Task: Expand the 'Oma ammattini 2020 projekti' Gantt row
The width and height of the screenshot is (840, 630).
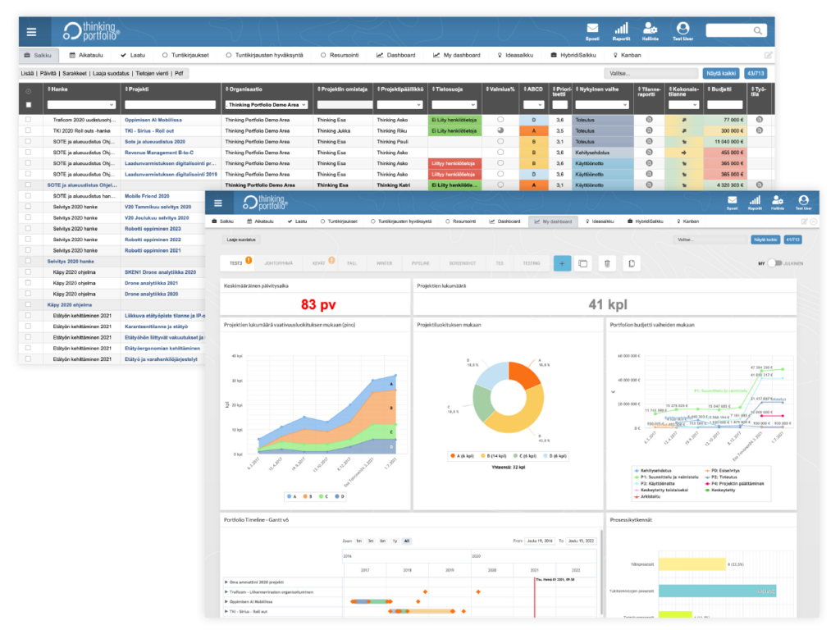Action: [226, 582]
